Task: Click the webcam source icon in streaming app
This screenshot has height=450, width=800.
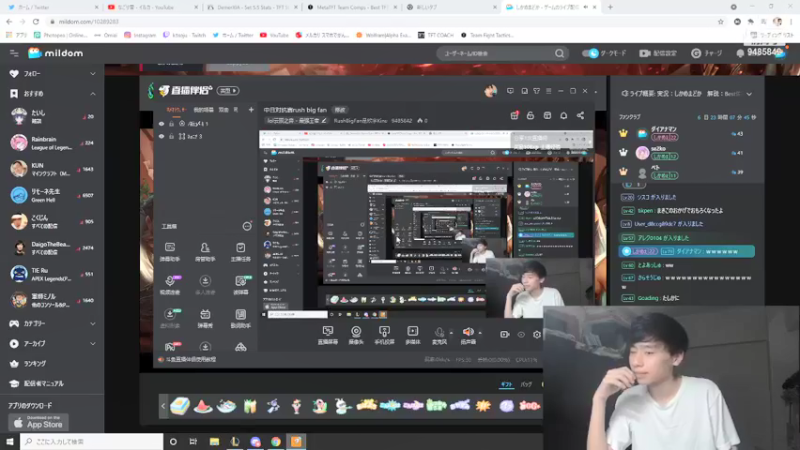Action: [356, 332]
